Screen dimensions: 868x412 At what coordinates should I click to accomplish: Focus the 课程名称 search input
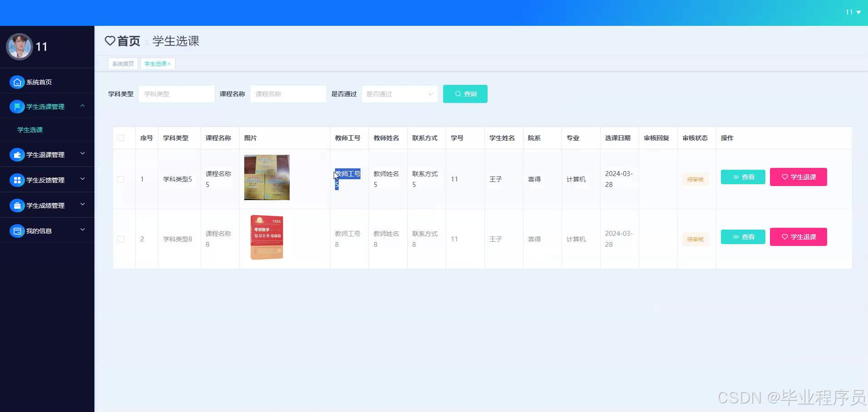pos(288,94)
